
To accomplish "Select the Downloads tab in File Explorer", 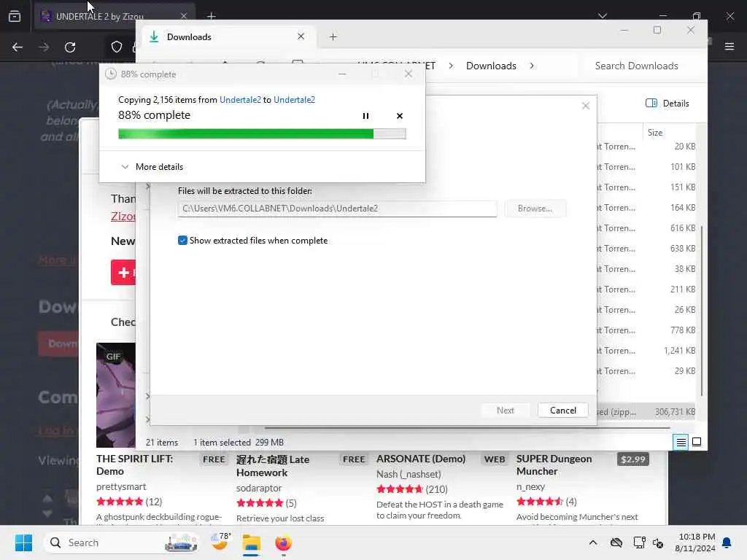I will click(228, 36).
